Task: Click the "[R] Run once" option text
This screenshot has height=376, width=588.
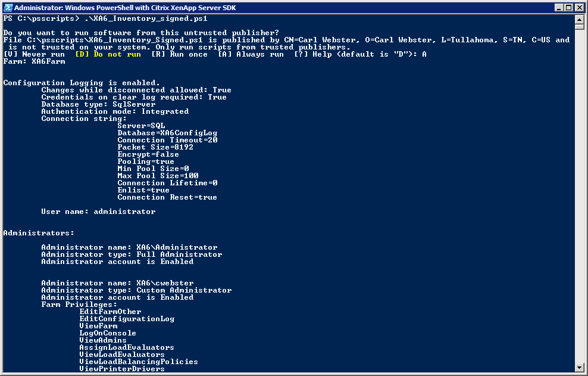Action: pos(179,54)
